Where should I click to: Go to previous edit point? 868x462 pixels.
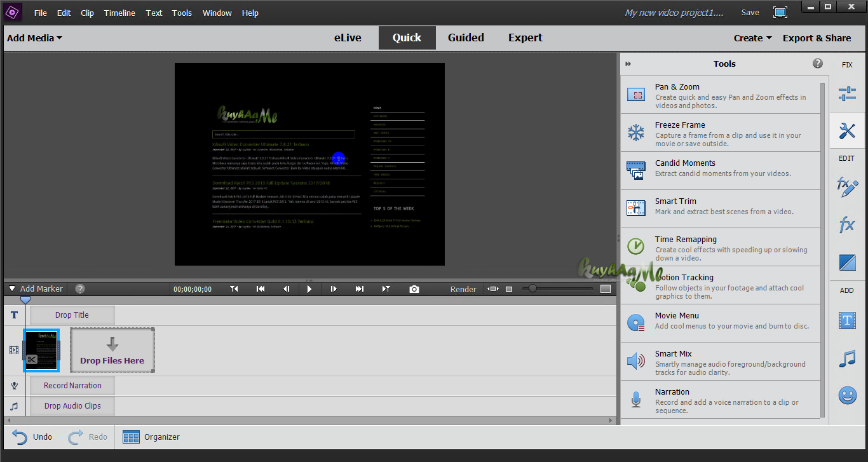click(261, 289)
